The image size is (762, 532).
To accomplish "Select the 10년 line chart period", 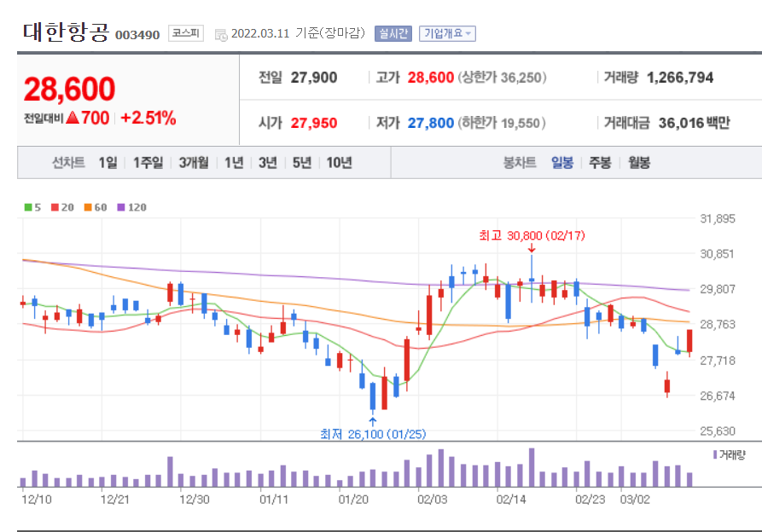I will 340,163.
